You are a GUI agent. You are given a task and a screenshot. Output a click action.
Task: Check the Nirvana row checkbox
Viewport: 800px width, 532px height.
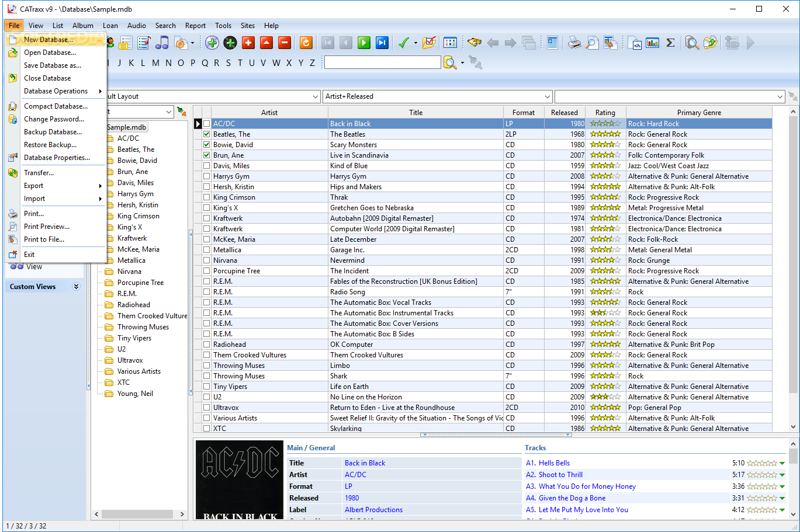(x=206, y=260)
